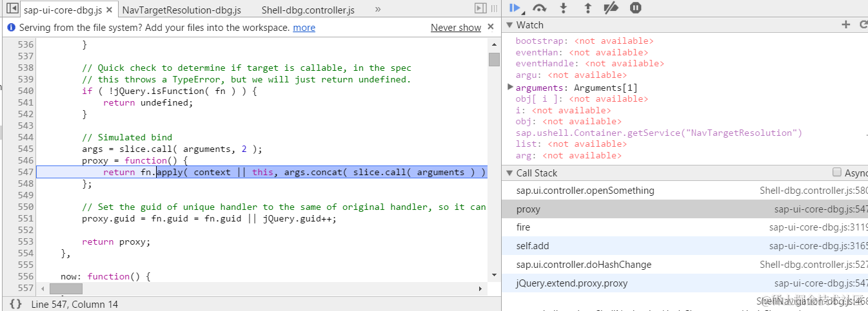Image resolution: width=868 pixels, height=311 pixels.
Task: Click the vertical scrollbar thumb in code editor
Action: pos(494,60)
